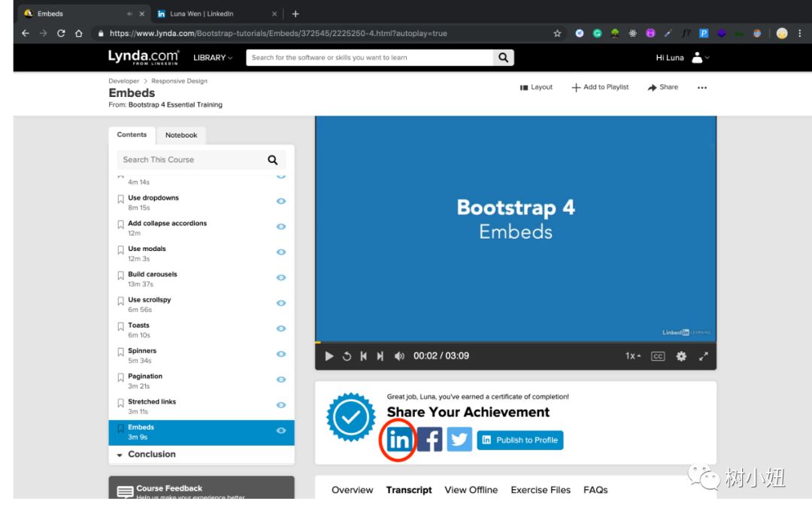Toggle watched eye for Use scrollspy
812x514 pixels.
[280, 303]
